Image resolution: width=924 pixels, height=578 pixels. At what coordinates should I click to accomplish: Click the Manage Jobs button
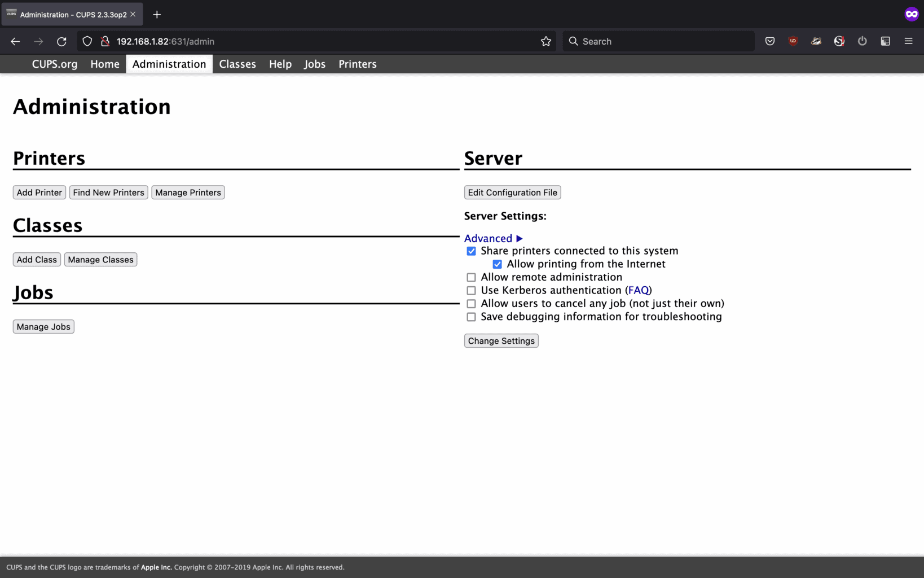(x=43, y=327)
